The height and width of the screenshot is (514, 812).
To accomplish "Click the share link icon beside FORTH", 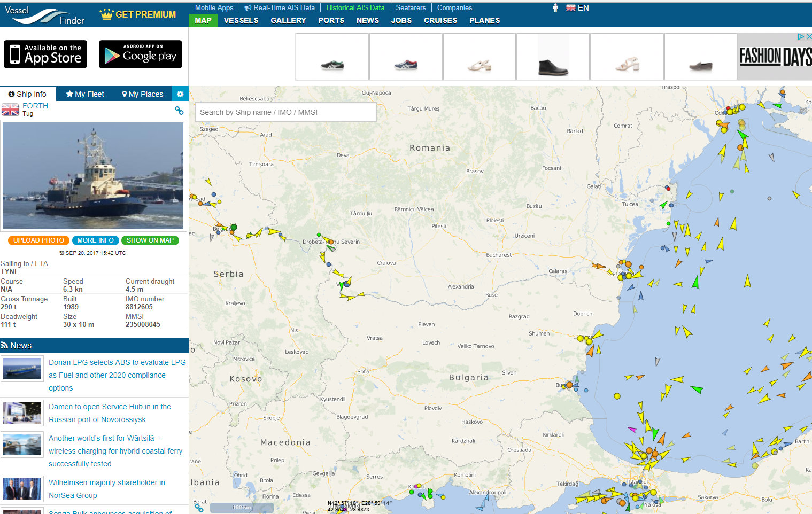I will (179, 111).
